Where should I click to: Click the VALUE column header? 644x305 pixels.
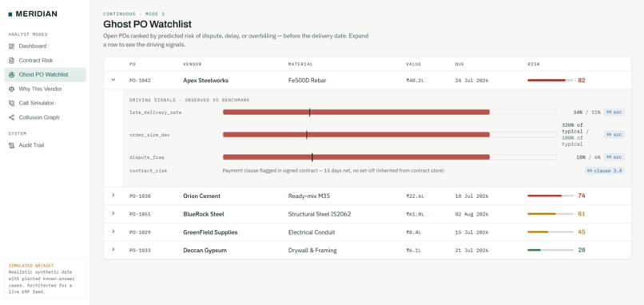(x=414, y=65)
